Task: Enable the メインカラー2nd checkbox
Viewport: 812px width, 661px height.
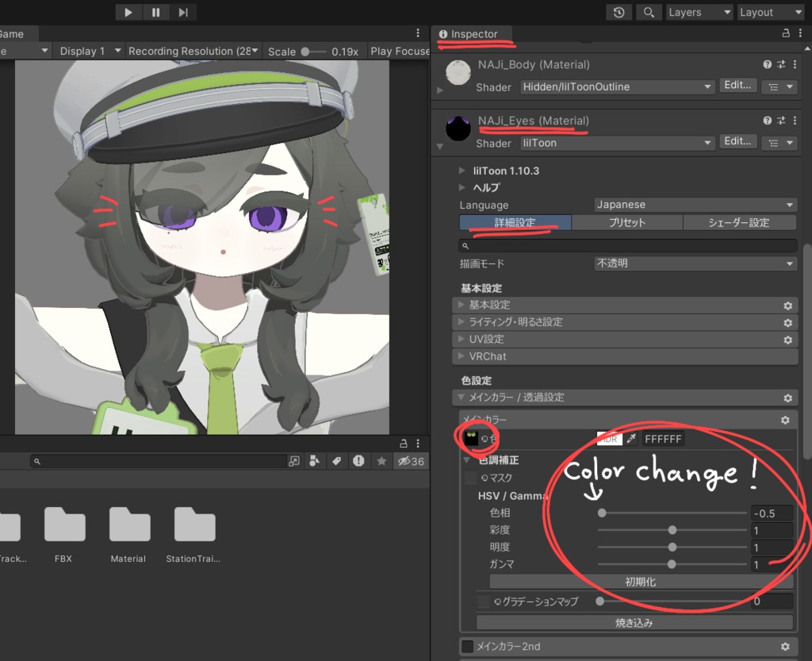Action: [x=467, y=646]
